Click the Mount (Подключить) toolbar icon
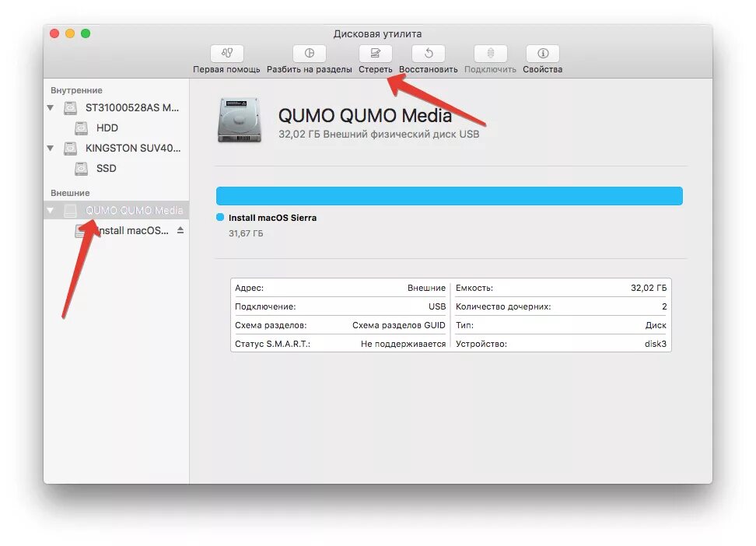The image size is (756, 546). (x=490, y=53)
